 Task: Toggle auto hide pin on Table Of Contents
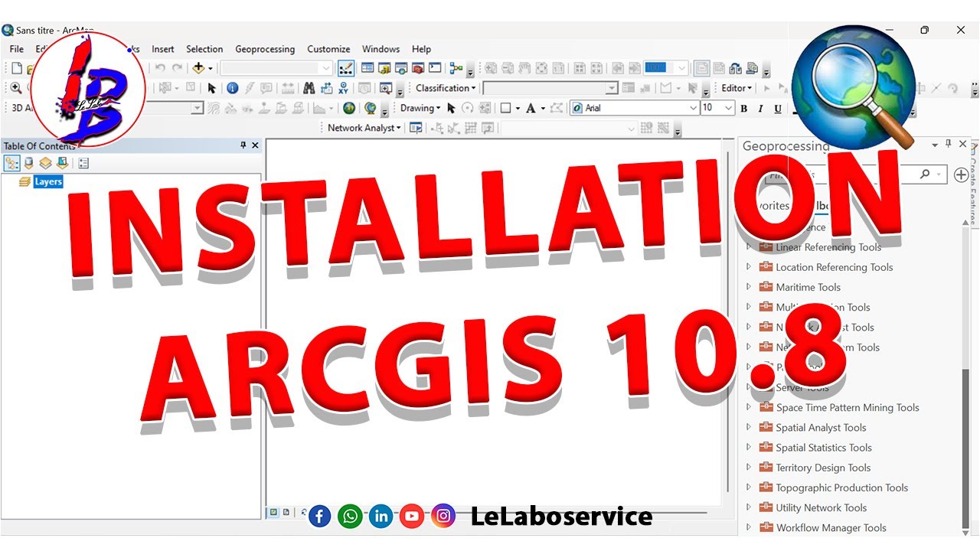pyautogui.click(x=243, y=145)
